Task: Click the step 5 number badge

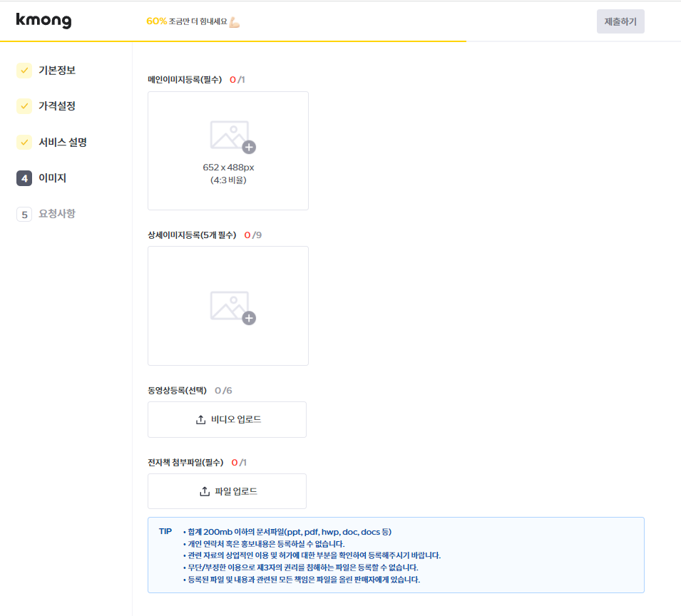Action: coord(24,215)
